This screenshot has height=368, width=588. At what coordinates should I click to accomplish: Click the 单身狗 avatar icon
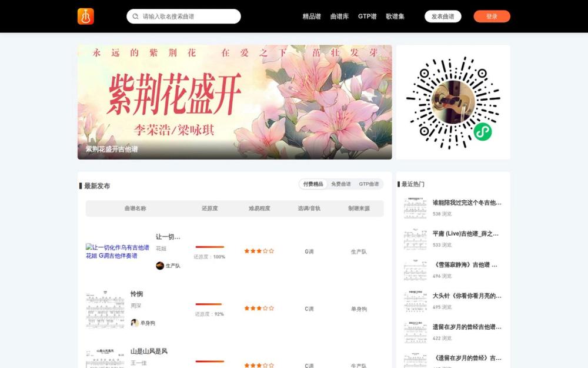[x=135, y=323]
